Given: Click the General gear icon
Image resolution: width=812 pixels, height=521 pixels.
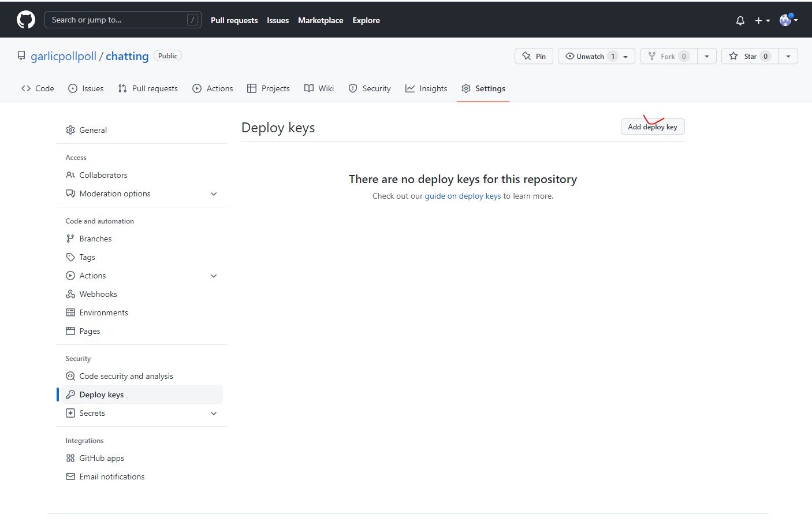Looking at the screenshot, I should 70,130.
